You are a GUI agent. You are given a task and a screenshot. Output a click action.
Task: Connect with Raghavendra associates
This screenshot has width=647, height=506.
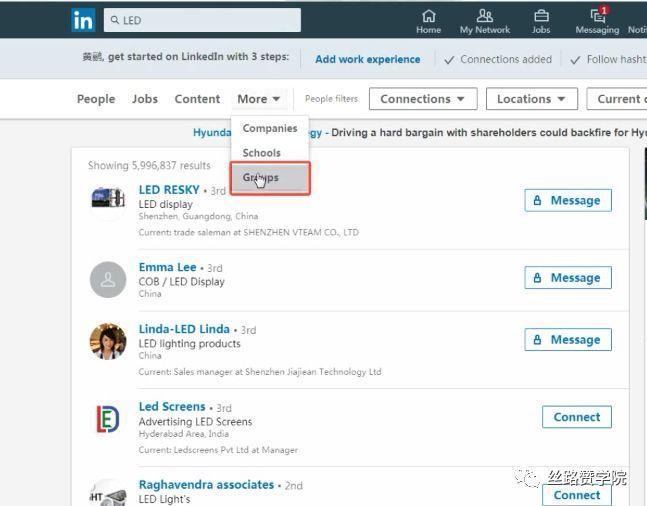(576, 495)
